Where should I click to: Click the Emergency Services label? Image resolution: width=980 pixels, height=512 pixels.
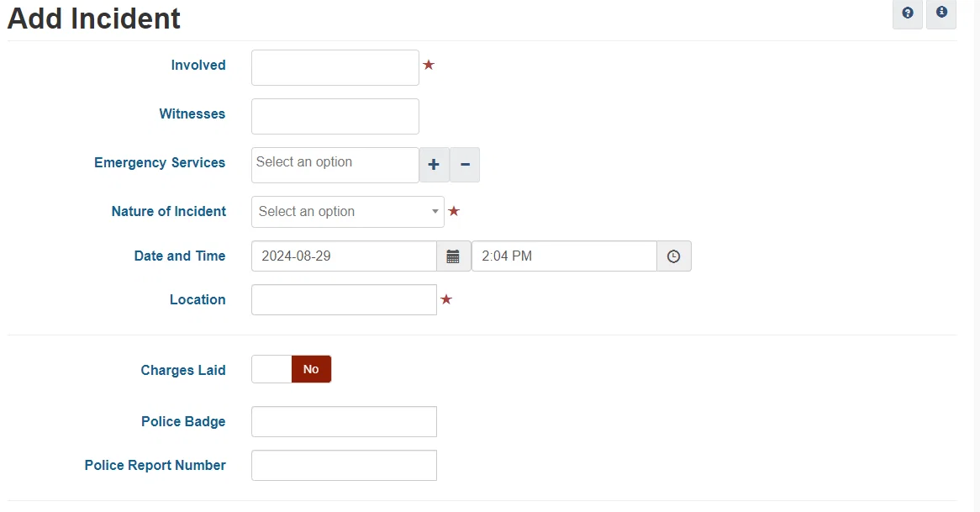click(x=160, y=163)
